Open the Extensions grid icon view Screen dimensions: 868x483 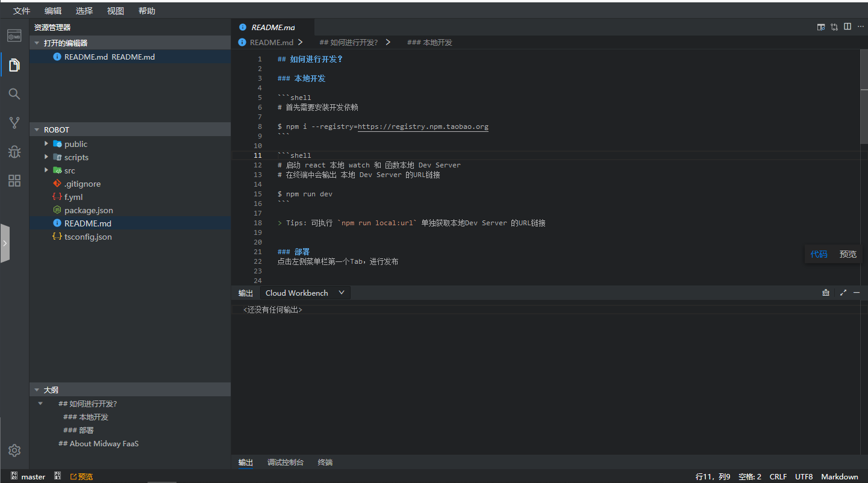pyautogui.click(x=14, y=181)
